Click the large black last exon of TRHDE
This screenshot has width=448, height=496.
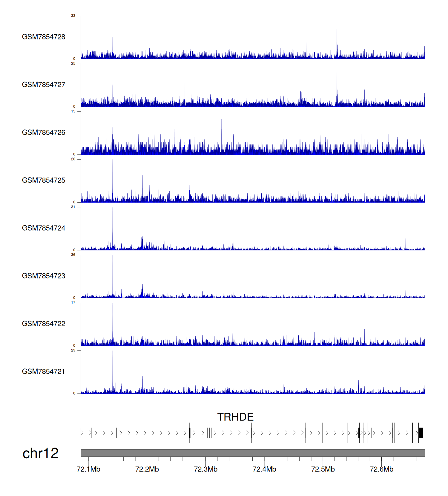tap(421, 433)
